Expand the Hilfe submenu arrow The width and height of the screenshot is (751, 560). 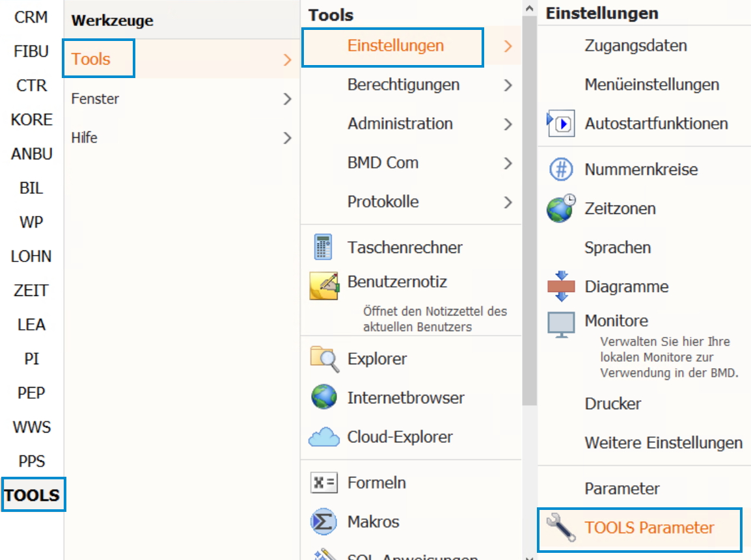pyautogui.click(x=287, y=138)
